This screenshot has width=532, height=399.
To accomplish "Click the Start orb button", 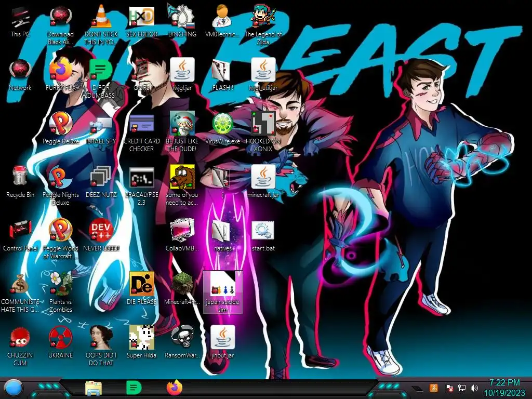I will [14, 388].
